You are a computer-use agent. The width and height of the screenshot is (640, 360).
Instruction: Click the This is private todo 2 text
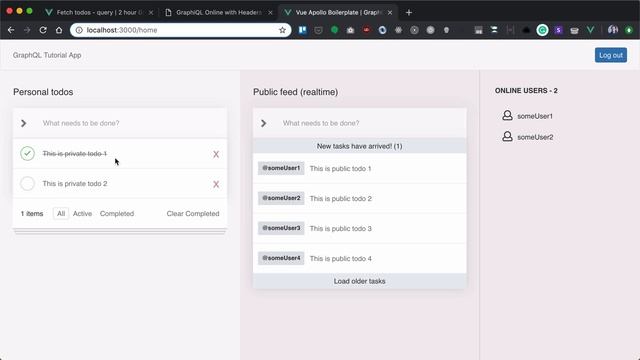pyautogui.click(x=75, y=184)
